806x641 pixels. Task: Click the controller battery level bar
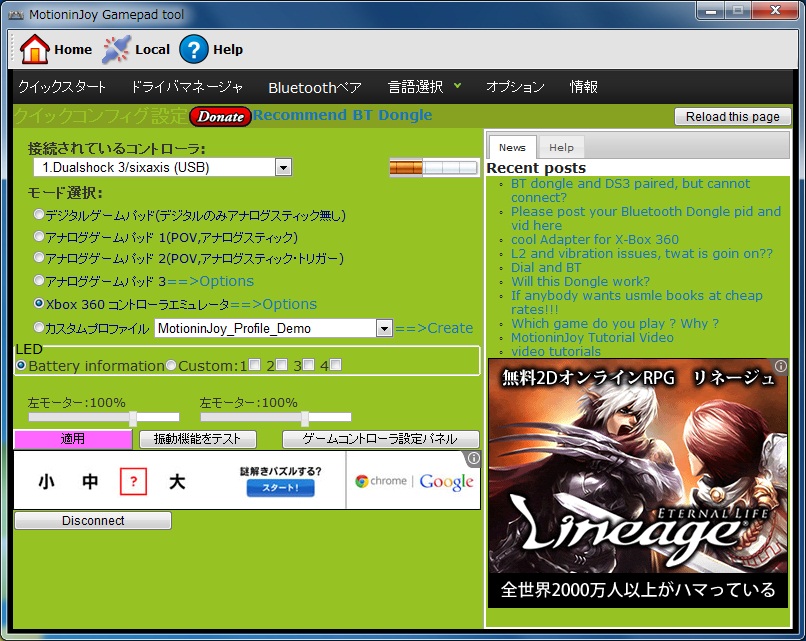(434, 167)
